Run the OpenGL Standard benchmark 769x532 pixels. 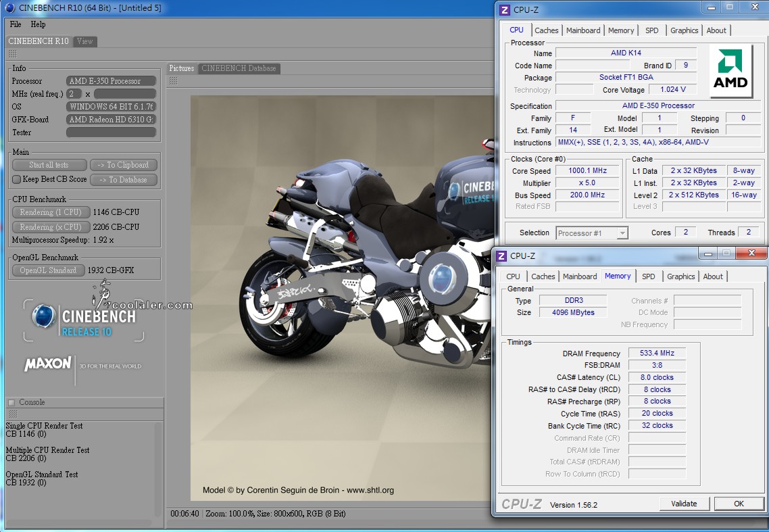point(48,270)
